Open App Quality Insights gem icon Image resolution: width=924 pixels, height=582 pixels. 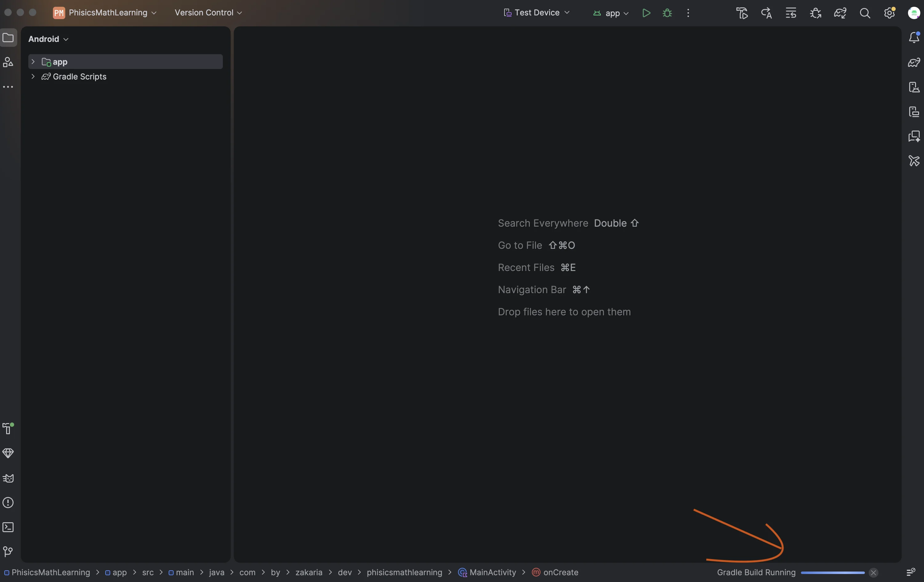coord(8,453)
